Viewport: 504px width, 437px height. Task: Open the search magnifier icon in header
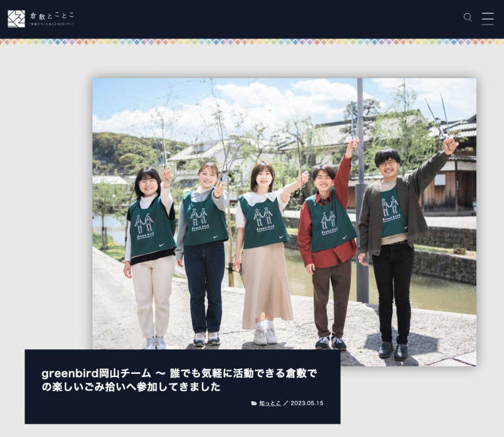[x=467, y=18]
